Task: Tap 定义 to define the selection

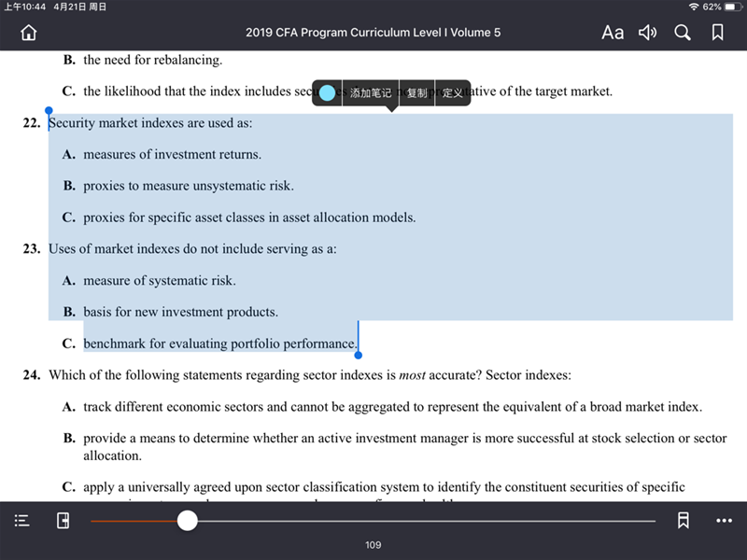Action: coord(453,92)
